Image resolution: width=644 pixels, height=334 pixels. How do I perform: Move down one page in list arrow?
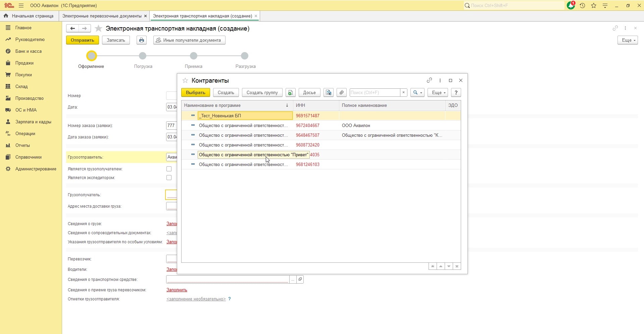click(x=449, y=266)
